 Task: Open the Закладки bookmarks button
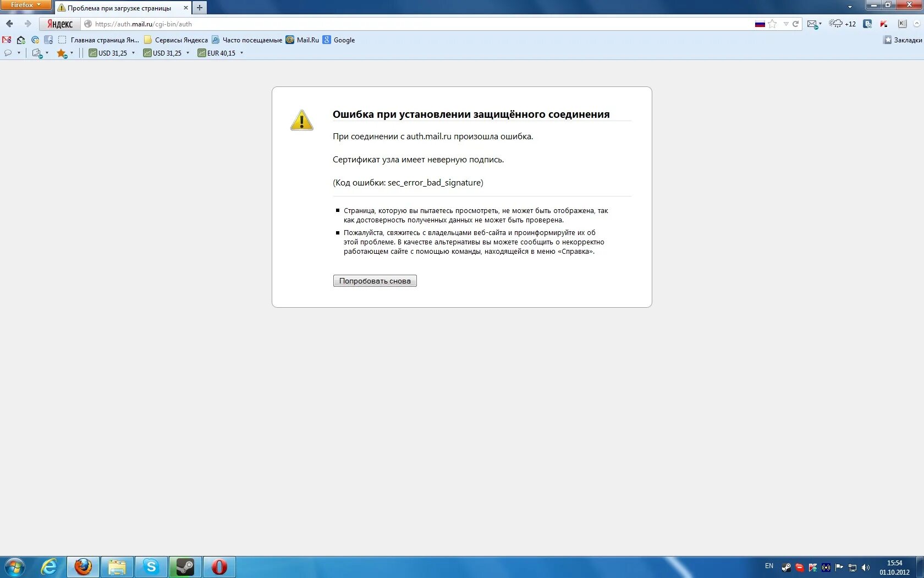902,40
